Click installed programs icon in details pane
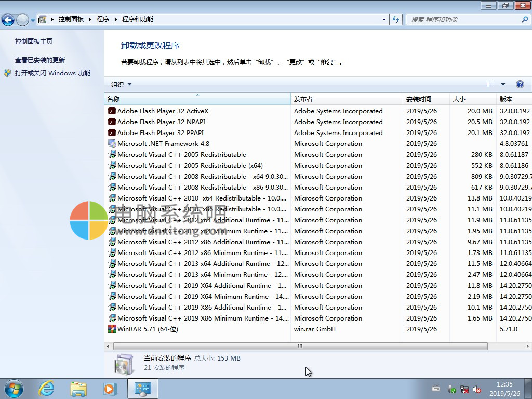The image size is (532, 399). [124, 364]
